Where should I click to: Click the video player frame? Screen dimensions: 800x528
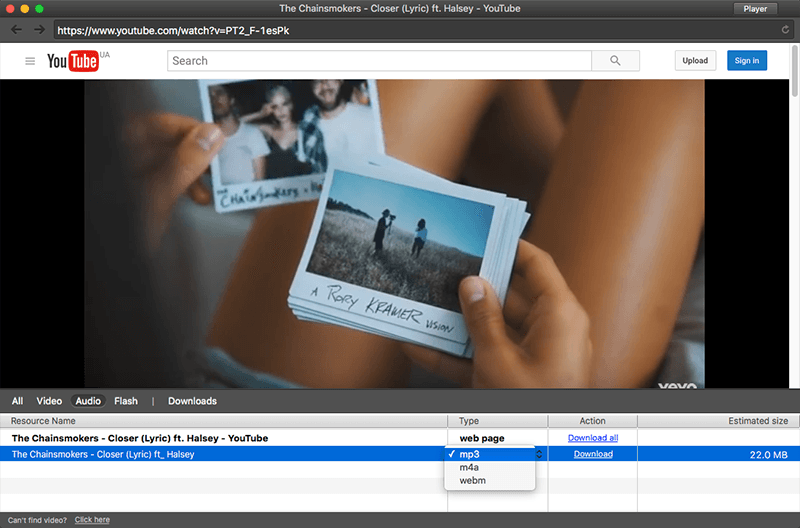coord(394,234)
